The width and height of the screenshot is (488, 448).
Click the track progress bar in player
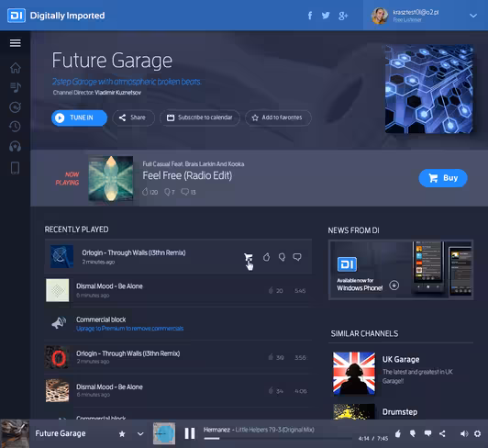[x=278, y=438]
